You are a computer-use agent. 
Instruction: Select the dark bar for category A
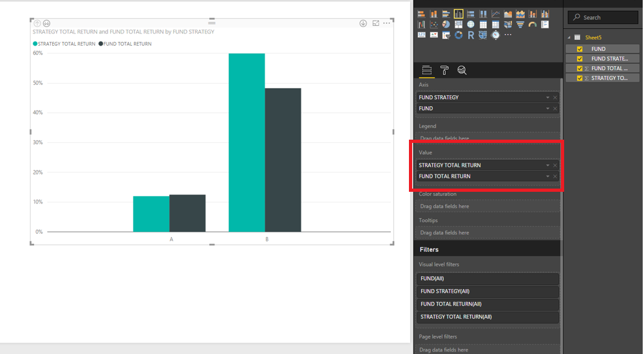187,213
